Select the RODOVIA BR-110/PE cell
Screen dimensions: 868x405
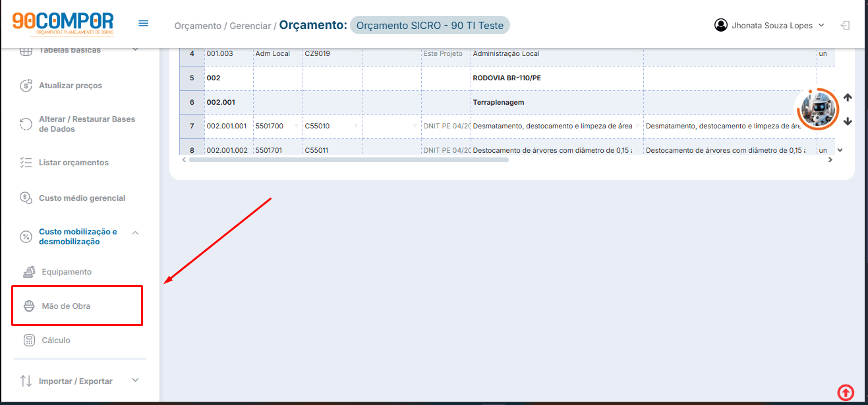[557, 78]
